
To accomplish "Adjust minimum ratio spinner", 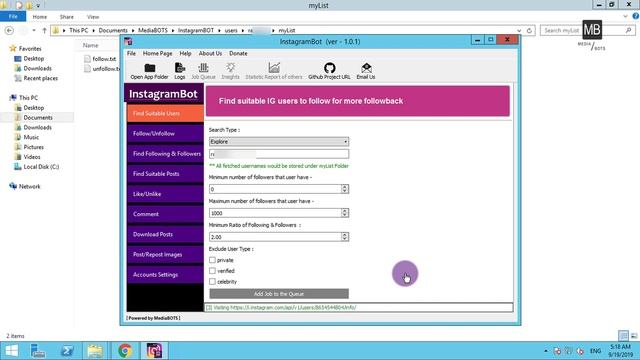I will [x=344, y=237].
